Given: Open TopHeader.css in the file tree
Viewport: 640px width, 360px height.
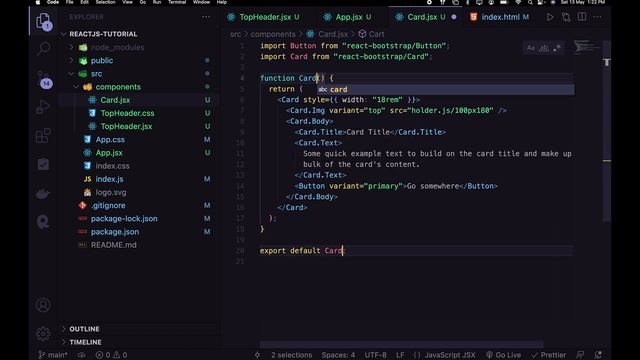Looking at the screenshot, I should click(x=127, y=113).
